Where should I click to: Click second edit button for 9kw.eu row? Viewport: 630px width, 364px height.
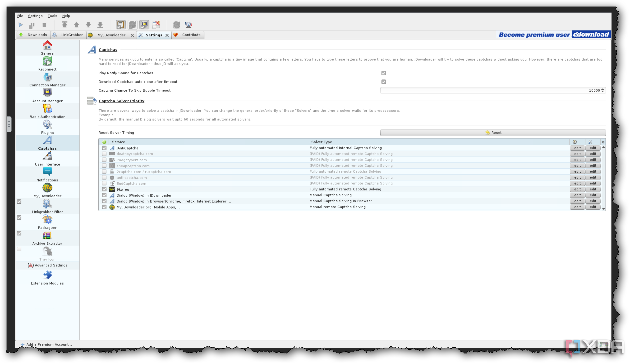(593, 189)
